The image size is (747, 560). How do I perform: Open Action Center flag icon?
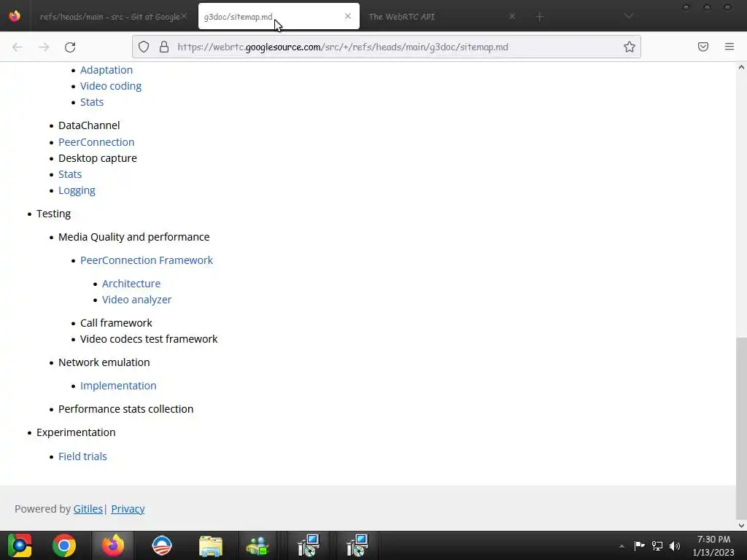(x=639, y=545)
